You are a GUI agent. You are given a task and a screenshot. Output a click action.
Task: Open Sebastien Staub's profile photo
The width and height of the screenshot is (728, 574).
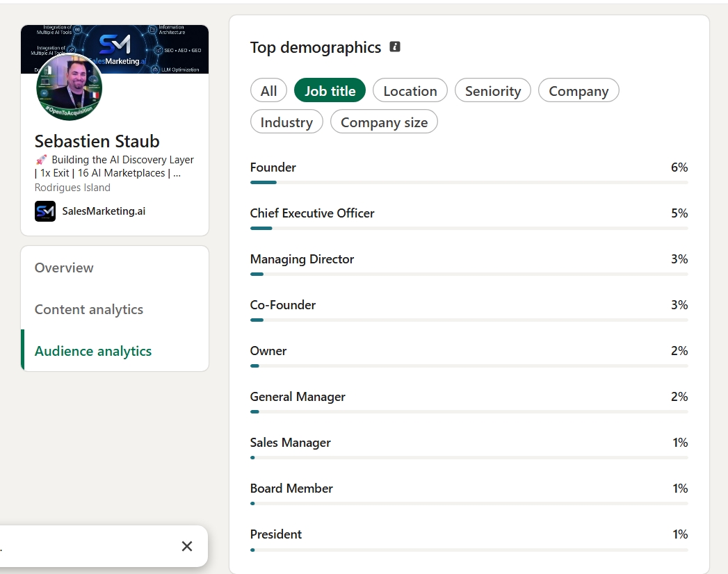tap(69, 87)
